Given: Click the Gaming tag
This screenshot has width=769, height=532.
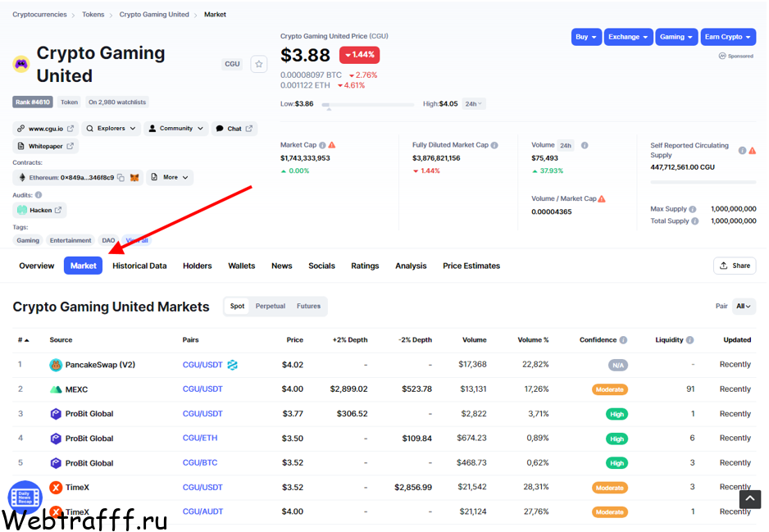Looking at the screenshot, I should [x=28, y=240].
